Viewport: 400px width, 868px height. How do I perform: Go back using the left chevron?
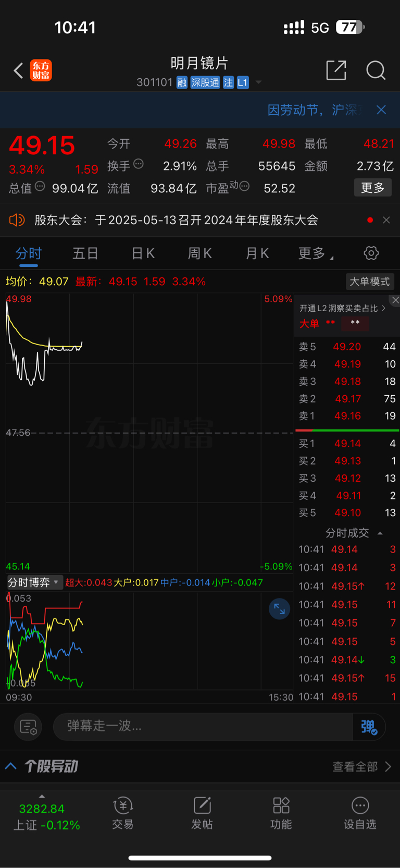tap(18, 70)
